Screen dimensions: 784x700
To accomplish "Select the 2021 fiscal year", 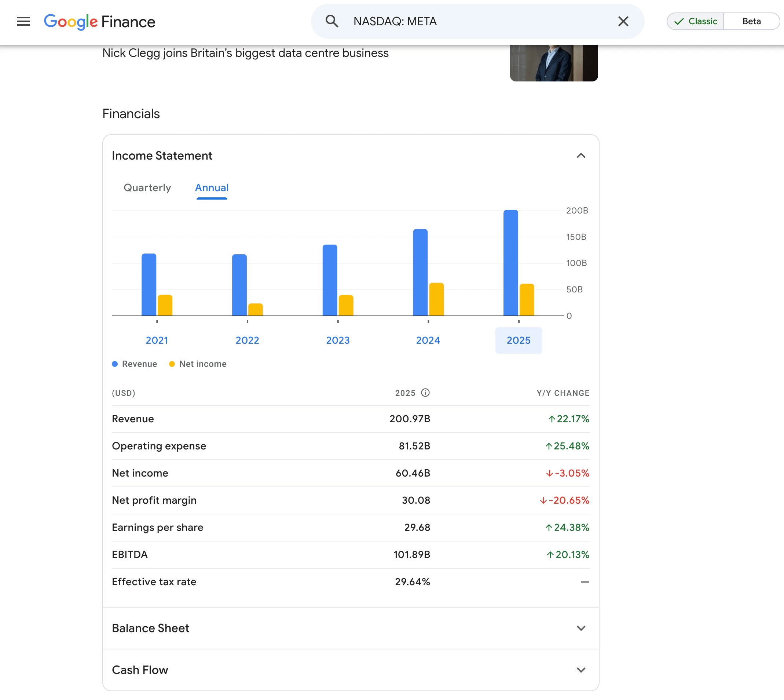I will pyautogui.click(x=156, y=340).
